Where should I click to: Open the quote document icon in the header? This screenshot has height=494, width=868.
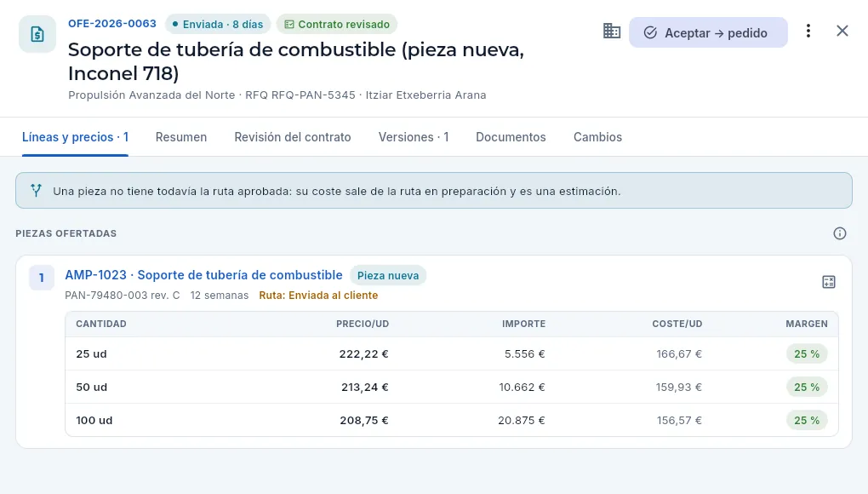click(x=37, y=34)
